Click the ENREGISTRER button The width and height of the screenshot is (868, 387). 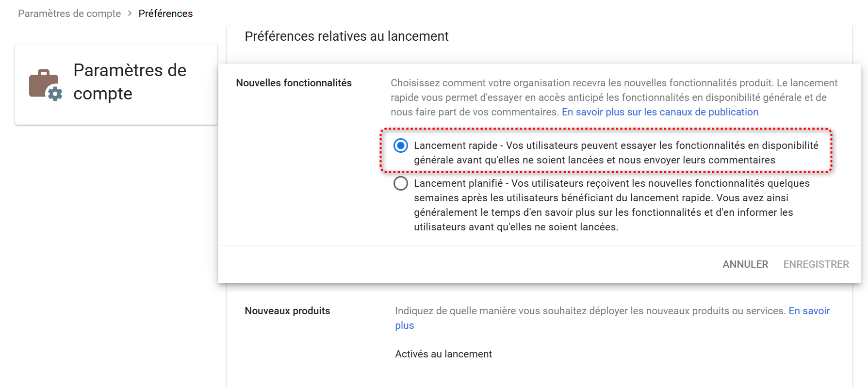pyautogui.click(x=816, y=264)
